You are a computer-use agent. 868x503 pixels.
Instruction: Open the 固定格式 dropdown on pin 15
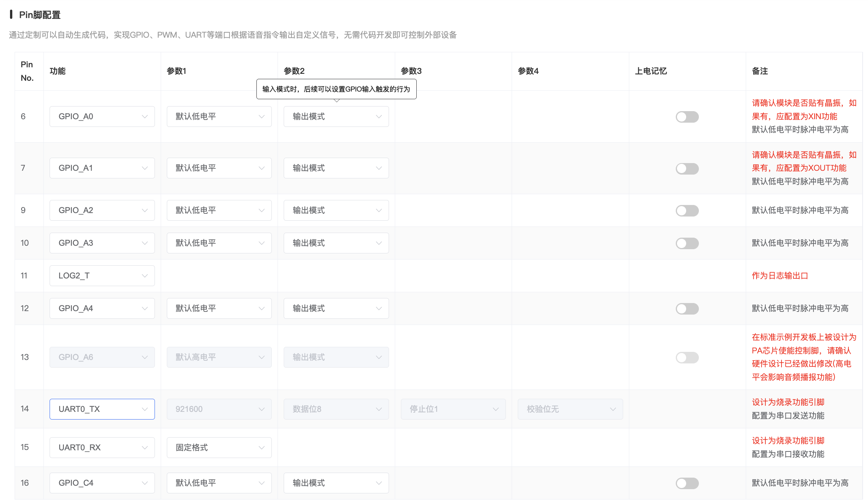[x=219, y=447]
